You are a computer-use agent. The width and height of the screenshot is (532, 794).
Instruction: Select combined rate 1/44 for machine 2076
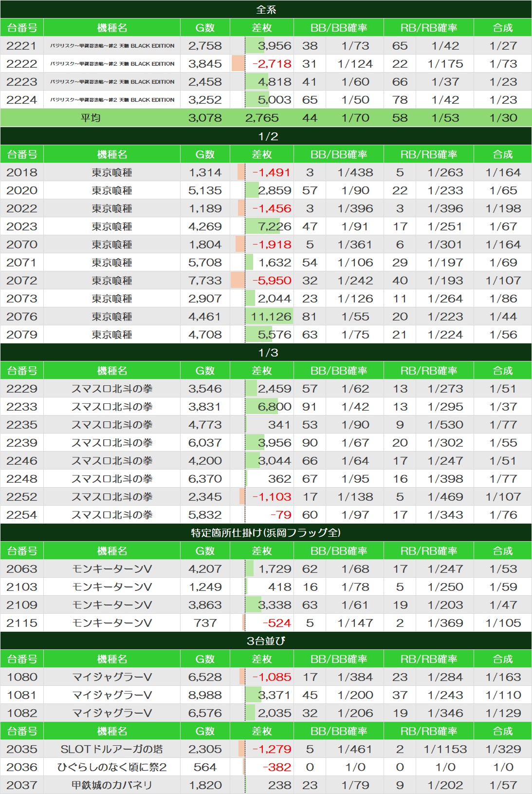point(503,317)
